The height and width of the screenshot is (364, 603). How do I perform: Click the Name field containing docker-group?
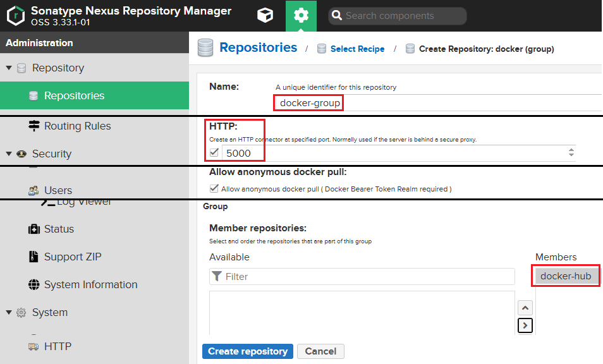439,102
